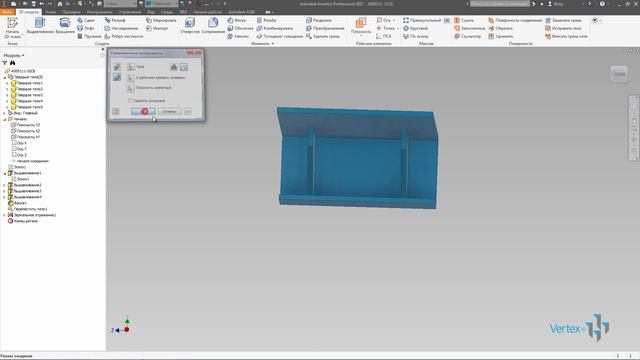The width and height of the screenshot is (640, 360).
Task: Open the Ось (Axis) dropdown arrow
Action: click(x=394, y=20)
